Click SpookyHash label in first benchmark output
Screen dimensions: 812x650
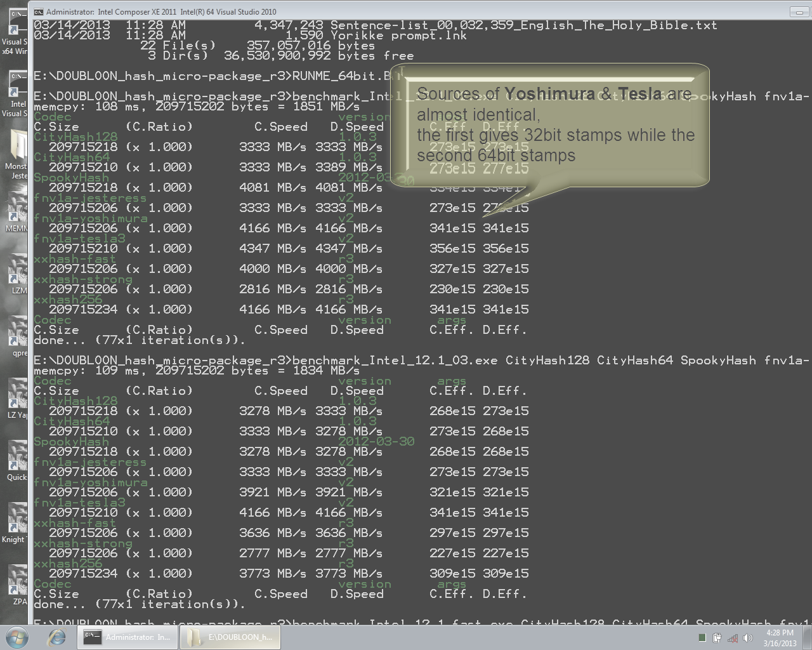71,178
